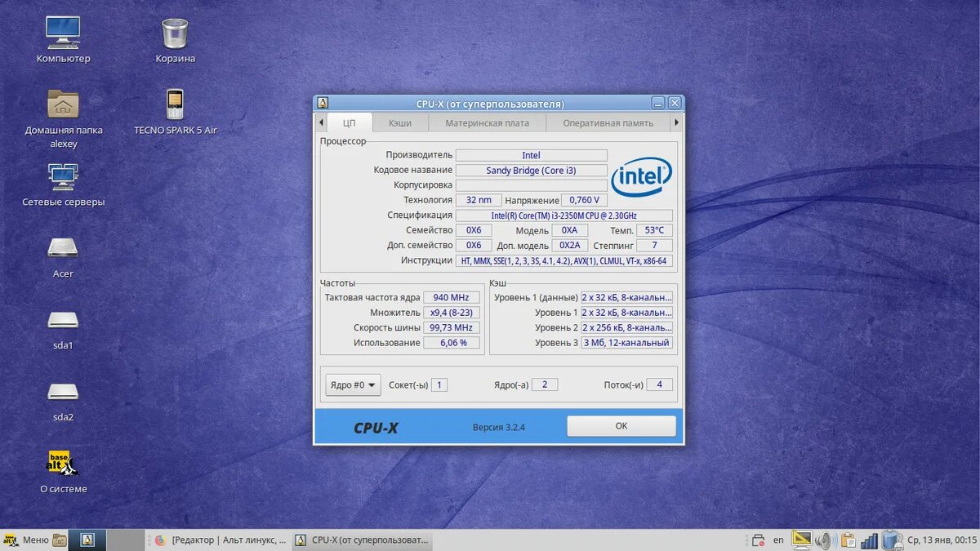Click the Технология value 32 nm
The width and height of the screenshot is (980, 551).
(479, 200)
